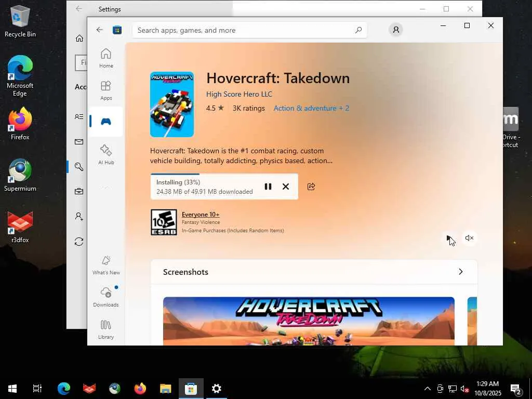532x399 pixels.
Task: Click back arrow in Settings window
Action: click(x=79, y=9)
